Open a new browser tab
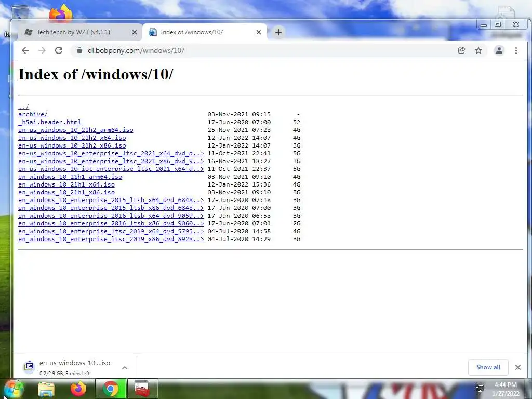This screenshot has width=532, height=399. tap(278, 32)
